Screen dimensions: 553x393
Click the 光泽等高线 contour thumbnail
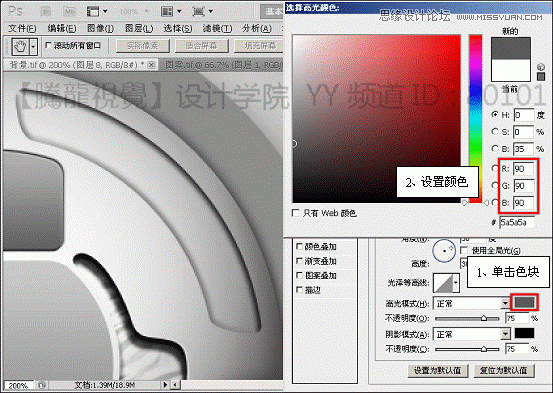coord(443,283)
